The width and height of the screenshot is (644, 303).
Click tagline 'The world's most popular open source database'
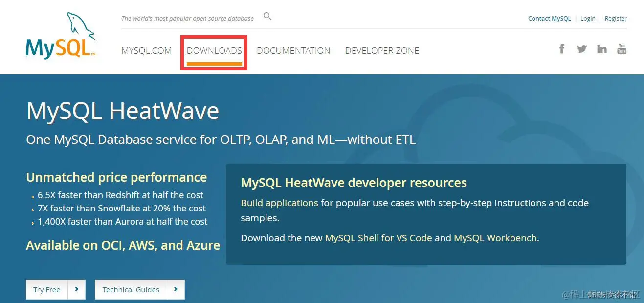coord(187,19)
